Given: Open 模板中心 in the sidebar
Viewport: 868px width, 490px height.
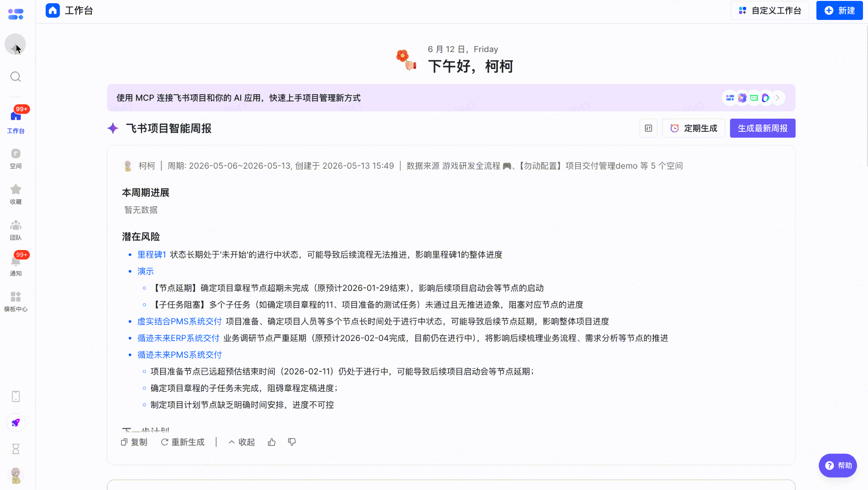Looking at the screenshot, I should [16, 302].
